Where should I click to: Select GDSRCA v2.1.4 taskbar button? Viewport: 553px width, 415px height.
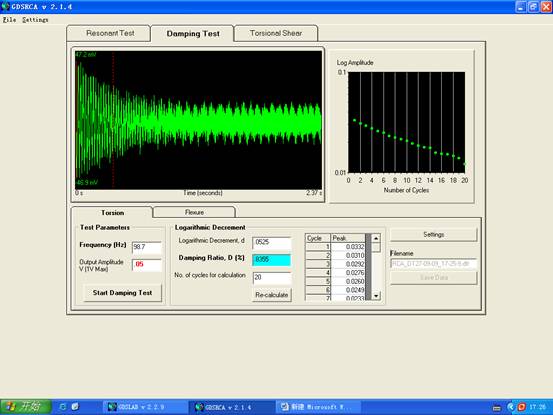point(231,407)
